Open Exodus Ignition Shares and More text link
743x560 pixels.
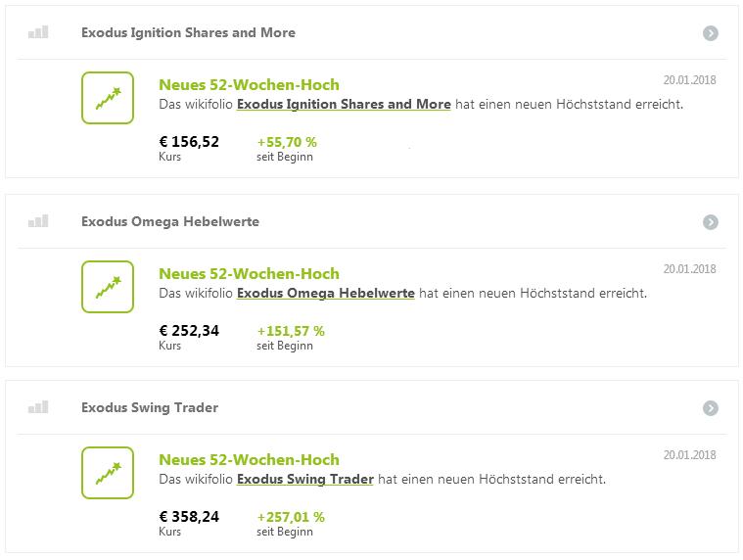[x=344, y=104]
